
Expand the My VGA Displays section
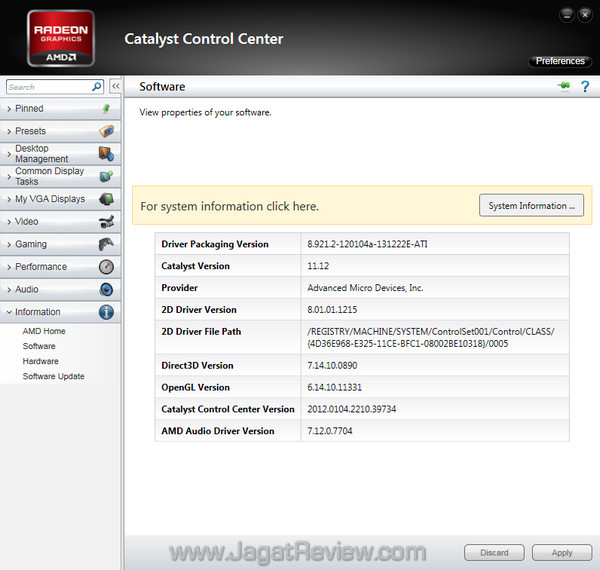pos(60,199)
